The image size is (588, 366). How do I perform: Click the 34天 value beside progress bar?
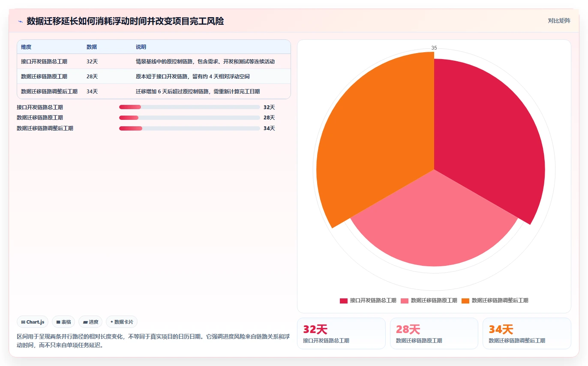coord(269,128)
